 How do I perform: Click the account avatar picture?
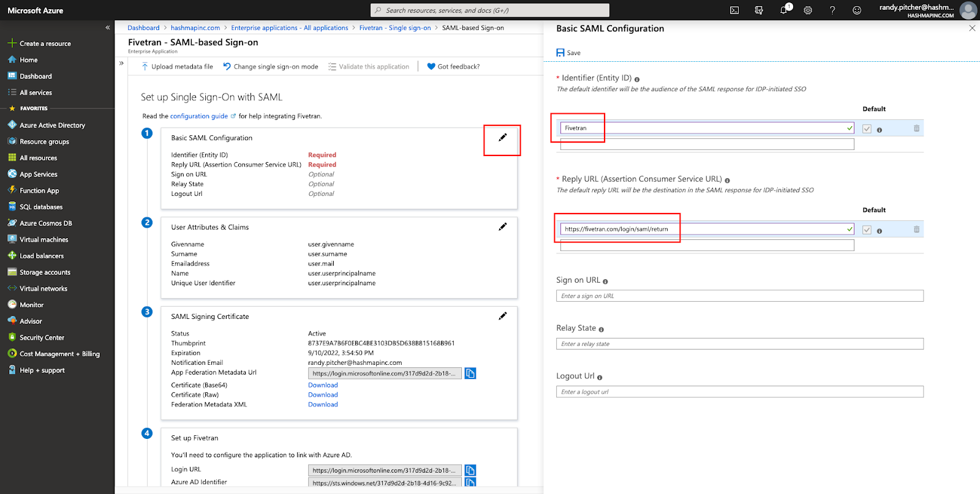pos(968,10)
